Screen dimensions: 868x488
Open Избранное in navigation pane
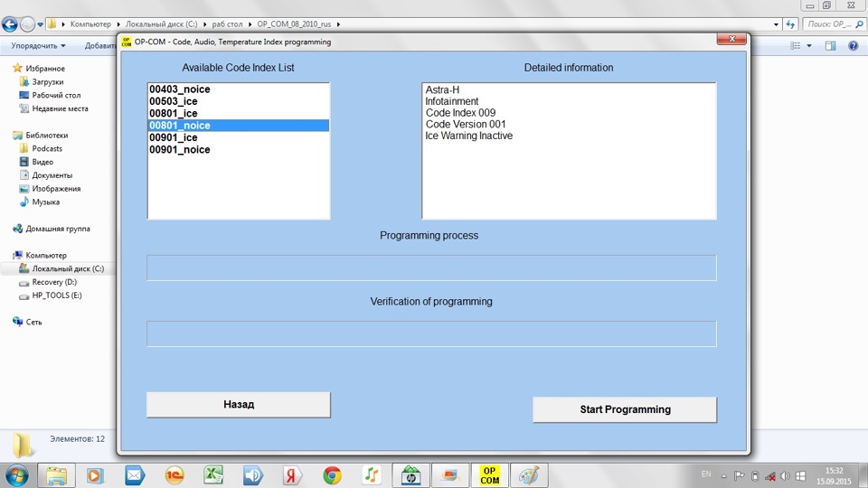pyautogui.click(x=45, y=69)
